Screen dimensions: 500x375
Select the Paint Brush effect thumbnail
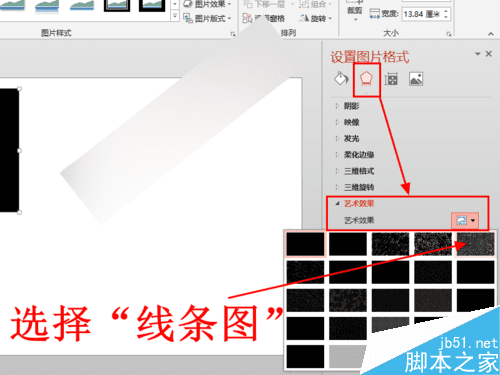[390, 272]
